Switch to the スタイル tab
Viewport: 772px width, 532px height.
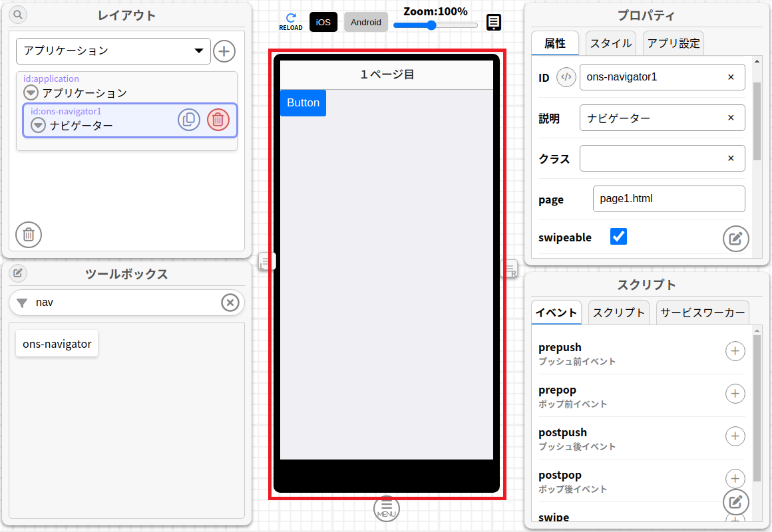click(610, 43)
